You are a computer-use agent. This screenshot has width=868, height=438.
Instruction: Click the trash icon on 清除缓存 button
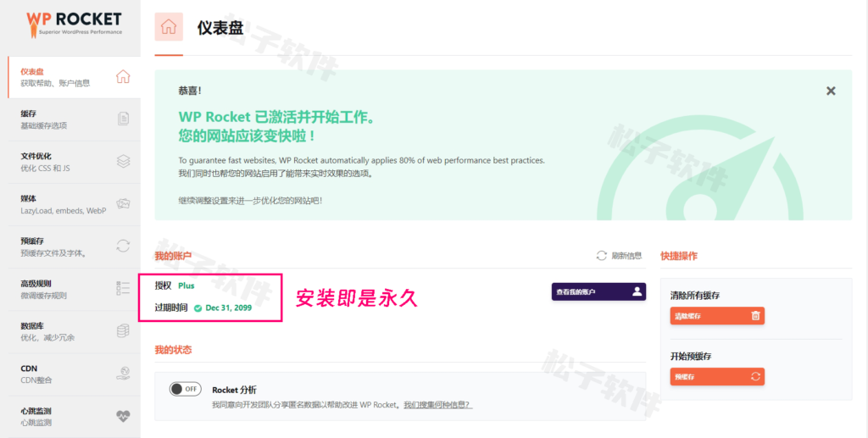tap(755, 316)
